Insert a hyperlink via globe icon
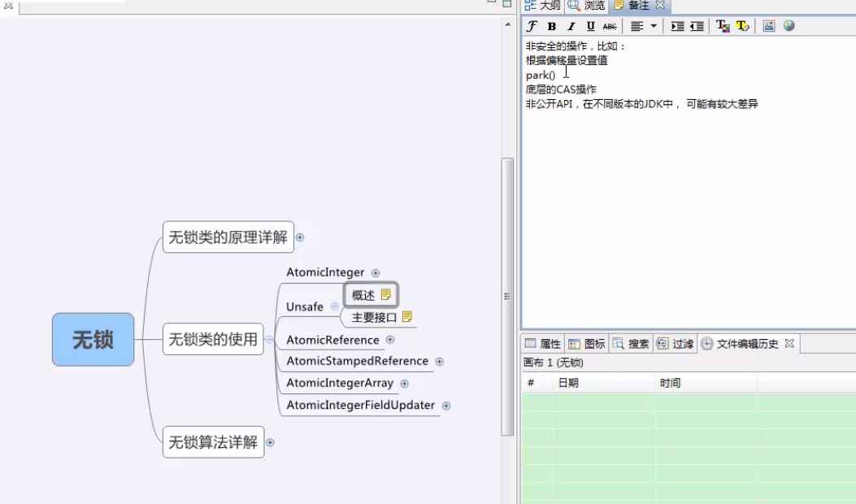856x504 pixels. tap(789, 26)
